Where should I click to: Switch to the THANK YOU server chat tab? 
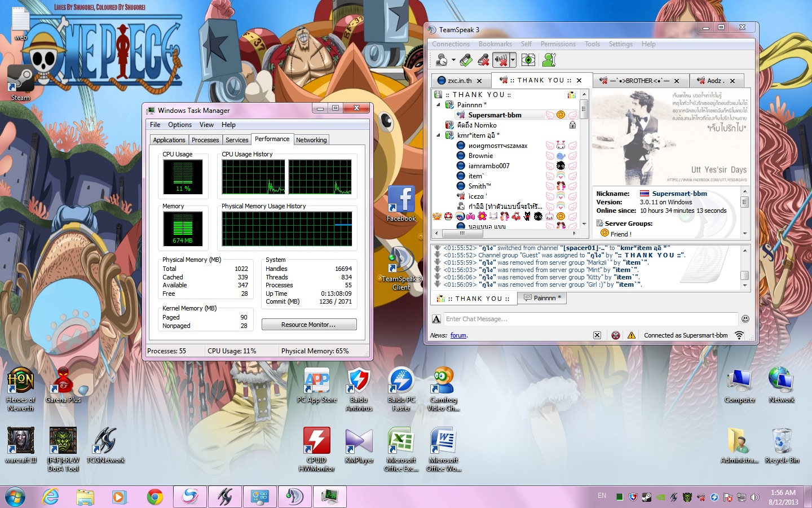pos(474,299)
